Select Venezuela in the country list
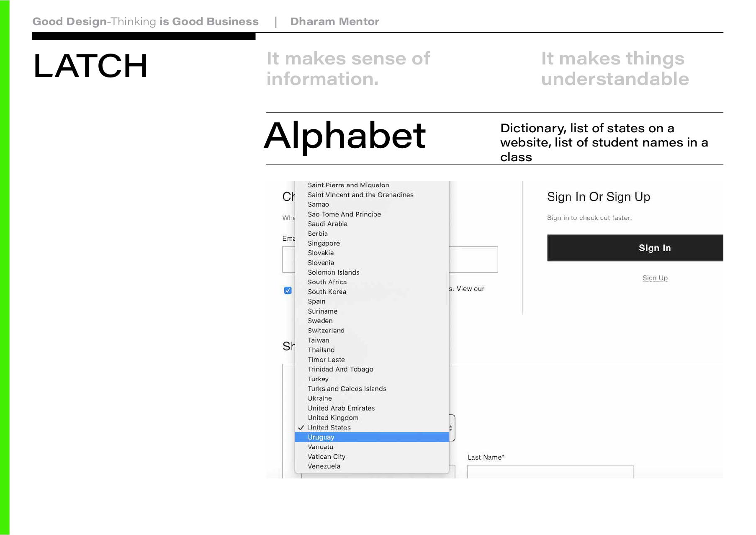The image size is (756, 535). [324, 466]
